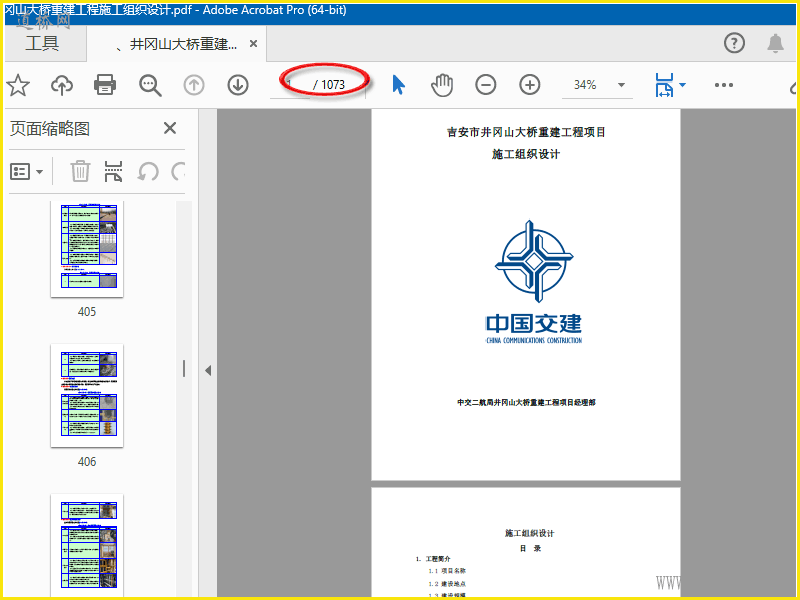Upload the file with the cloud icon
Image resolution: width=800 pixels, height=600 pixels.
click(62, 85)
